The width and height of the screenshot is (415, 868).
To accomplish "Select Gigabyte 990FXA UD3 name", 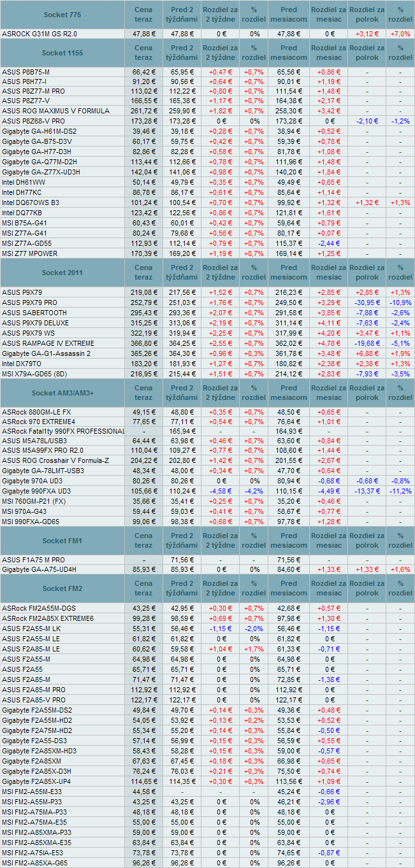I will (x=36, y=492).
